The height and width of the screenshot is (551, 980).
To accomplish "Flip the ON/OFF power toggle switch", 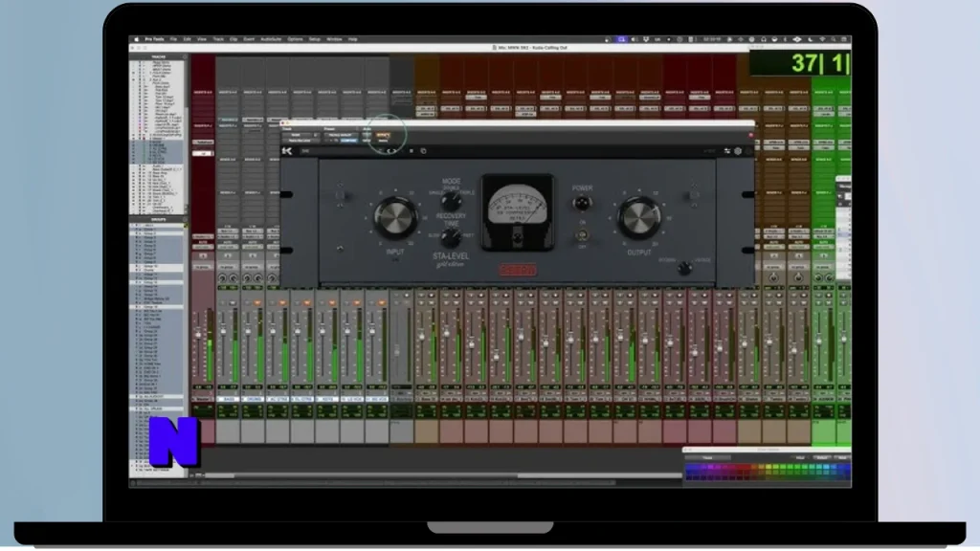I will click(582, 235).
